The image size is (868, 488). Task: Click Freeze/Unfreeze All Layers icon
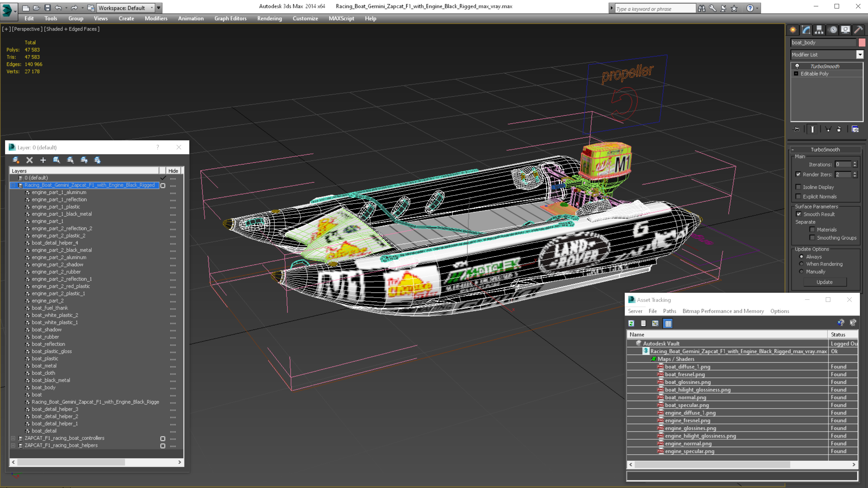point(97,160)
